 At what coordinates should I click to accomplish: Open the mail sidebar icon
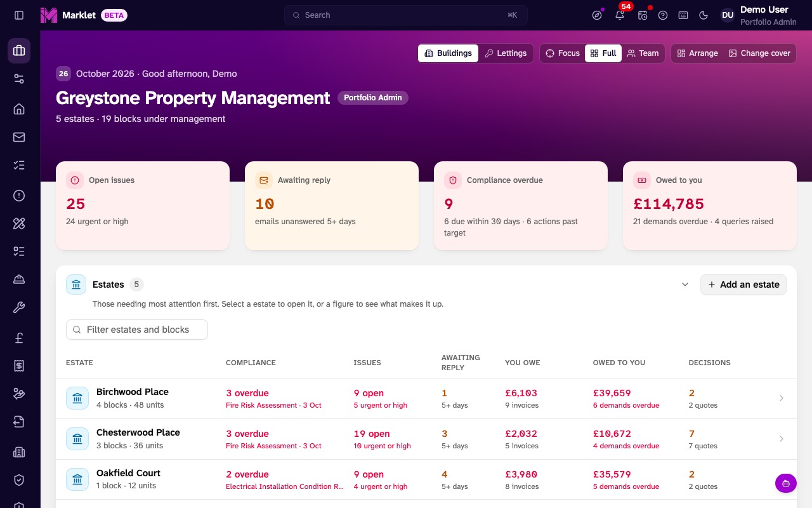tap(19, 137)
